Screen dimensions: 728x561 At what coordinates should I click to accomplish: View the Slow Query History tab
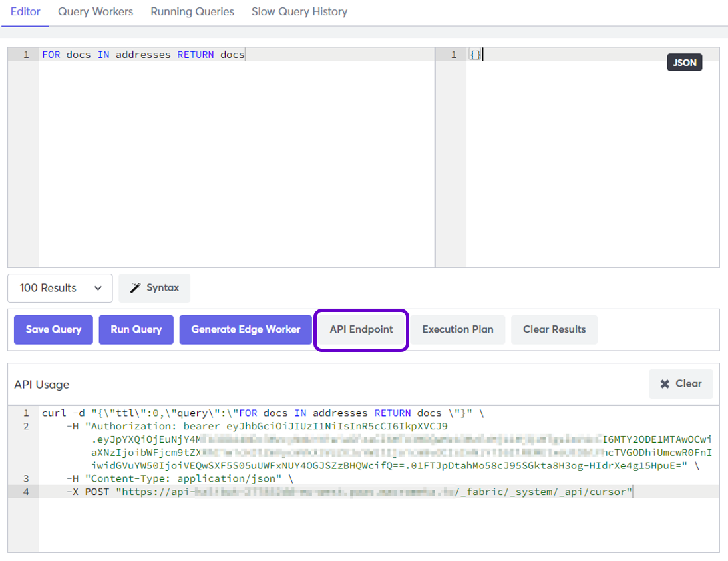click(x=299, y=11)
